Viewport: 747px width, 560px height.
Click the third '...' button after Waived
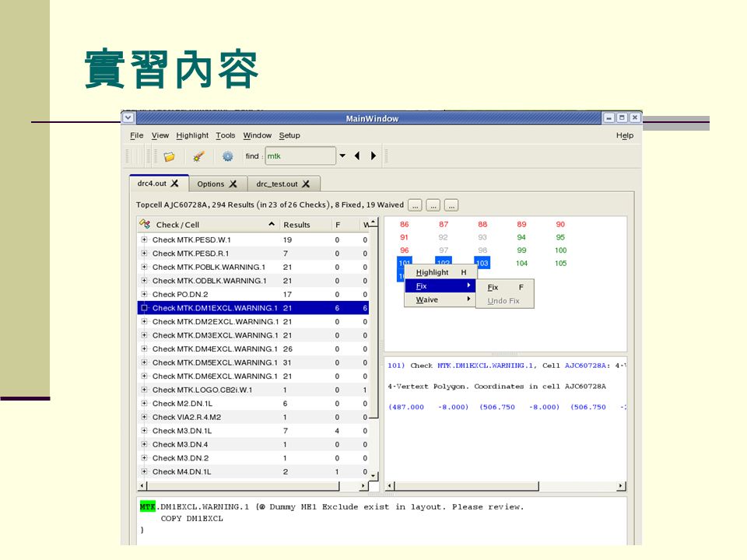[451, 205]
